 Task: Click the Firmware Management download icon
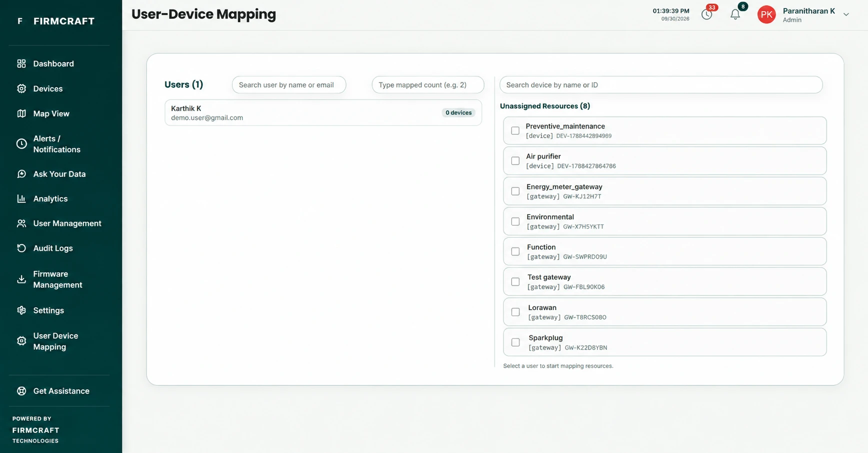point(21,279)
